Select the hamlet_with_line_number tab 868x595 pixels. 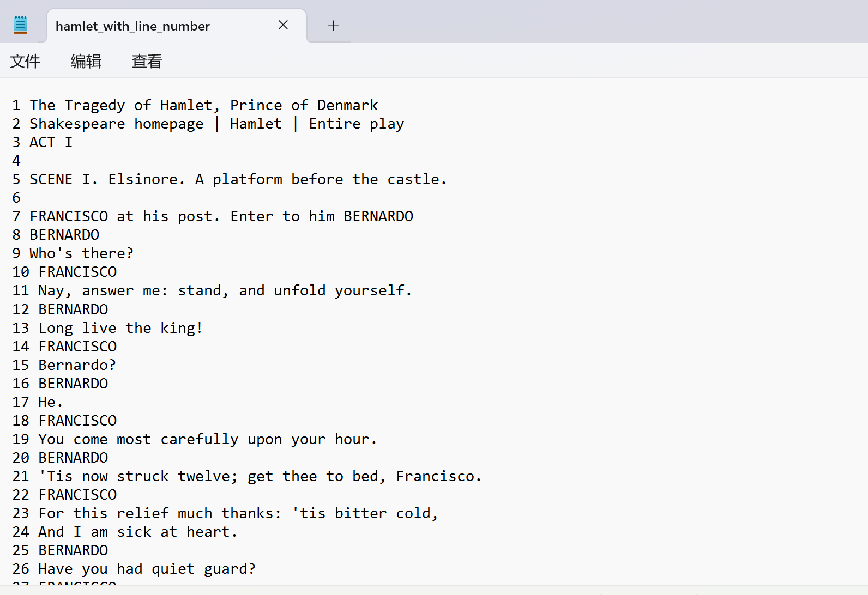tap(132, 26)
